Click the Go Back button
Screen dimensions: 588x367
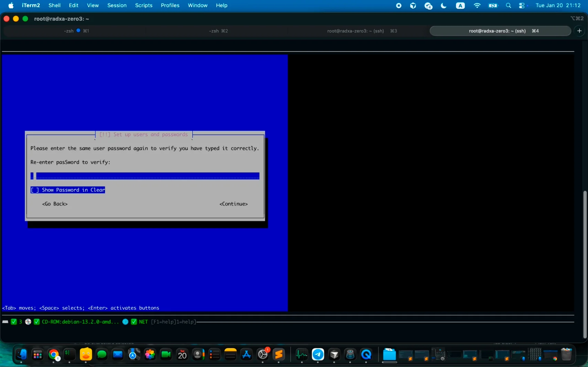54,203
